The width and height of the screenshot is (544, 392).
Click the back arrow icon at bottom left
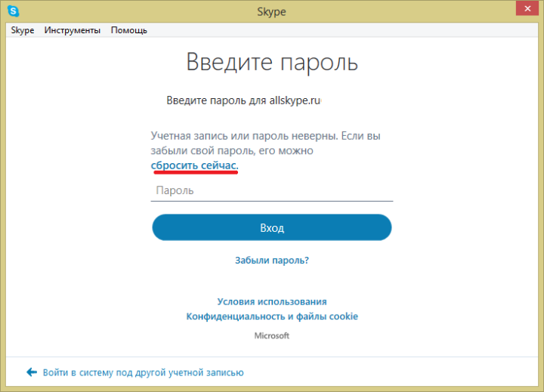pyautogui.click(x=32, y=372)
